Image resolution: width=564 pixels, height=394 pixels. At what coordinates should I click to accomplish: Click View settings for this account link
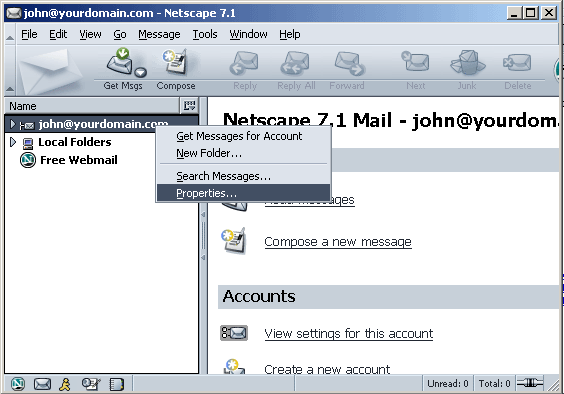pyautogui.click(x=349, y=334)
